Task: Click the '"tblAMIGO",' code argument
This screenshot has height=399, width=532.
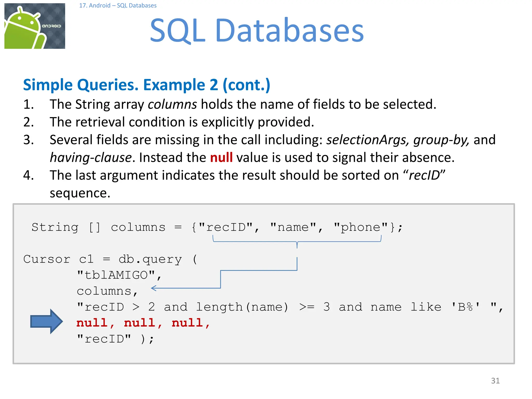Action: point(119,275)
